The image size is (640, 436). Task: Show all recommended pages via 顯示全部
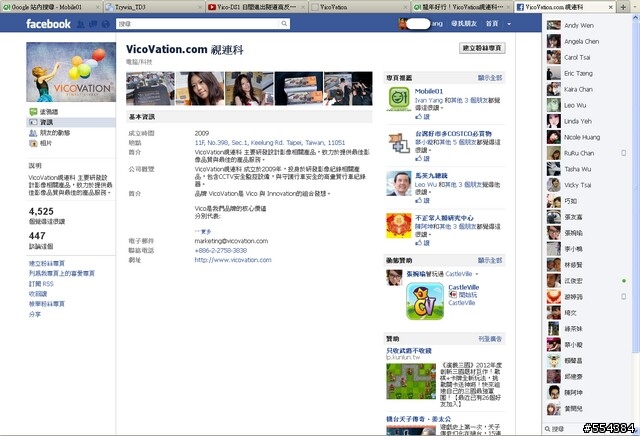490,78
